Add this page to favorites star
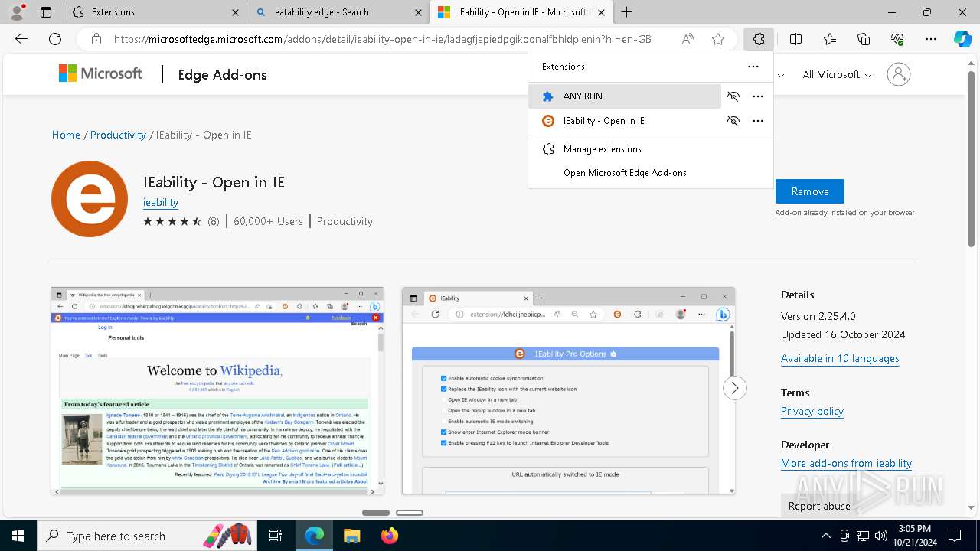The height and width of the screenshot is (551, 980). [x=718, y=39]
